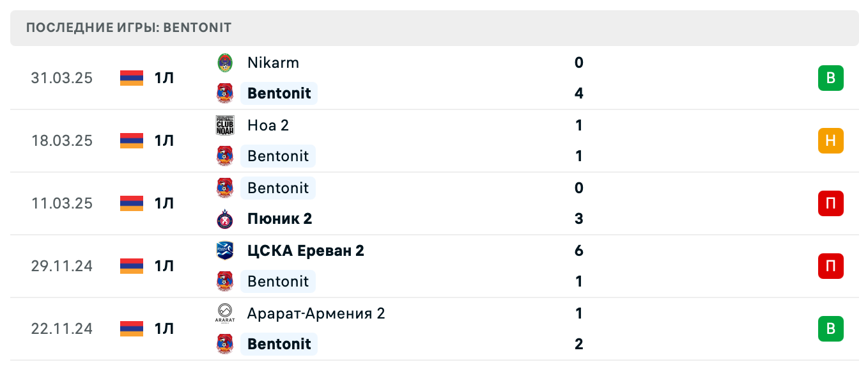
Task: Open the Арарат-Армения 2 team link
Action: tap(316, 313)
